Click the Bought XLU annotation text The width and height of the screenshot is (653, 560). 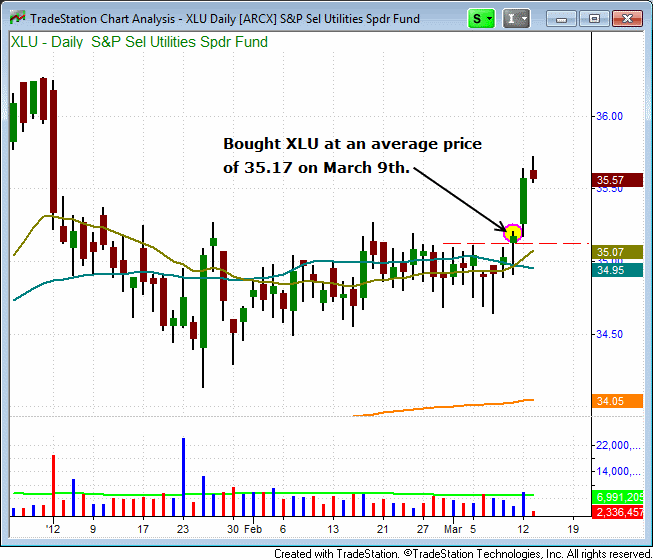tap(352, 155)
